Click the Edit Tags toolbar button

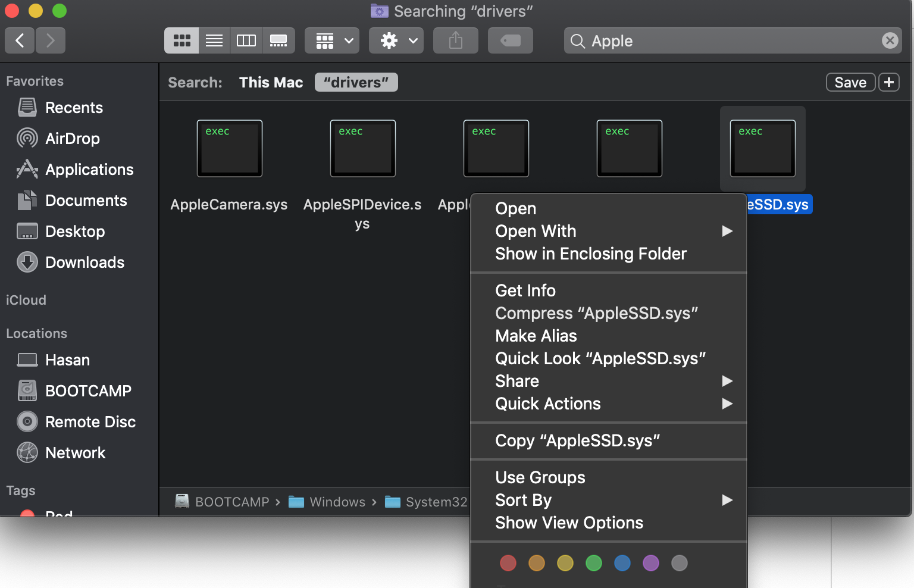511,40
